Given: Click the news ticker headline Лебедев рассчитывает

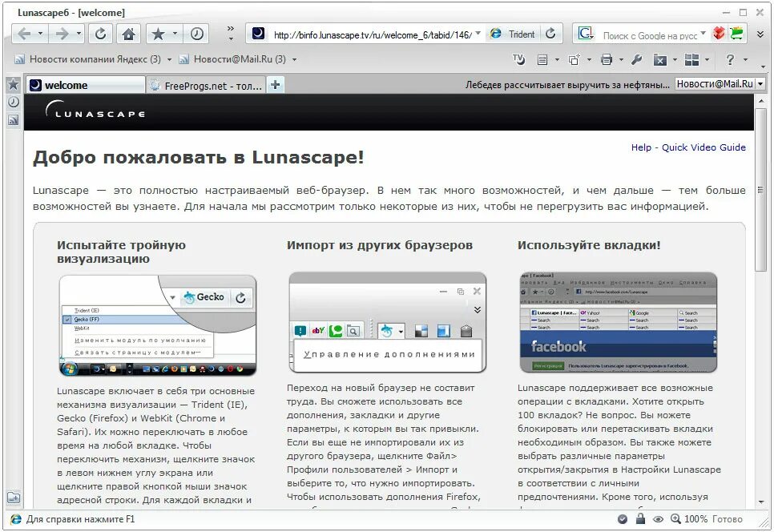Looking at the screenshot, I should click(567, 85).
